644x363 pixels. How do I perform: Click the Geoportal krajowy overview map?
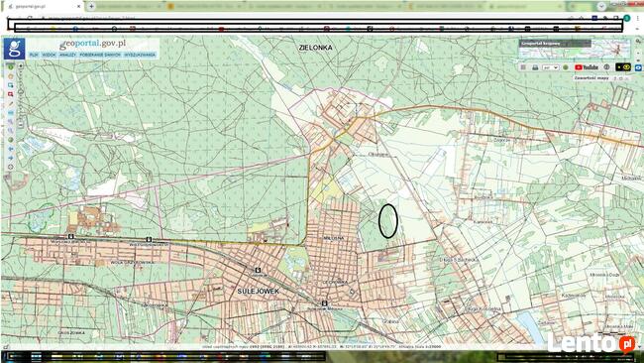[575, 50]
